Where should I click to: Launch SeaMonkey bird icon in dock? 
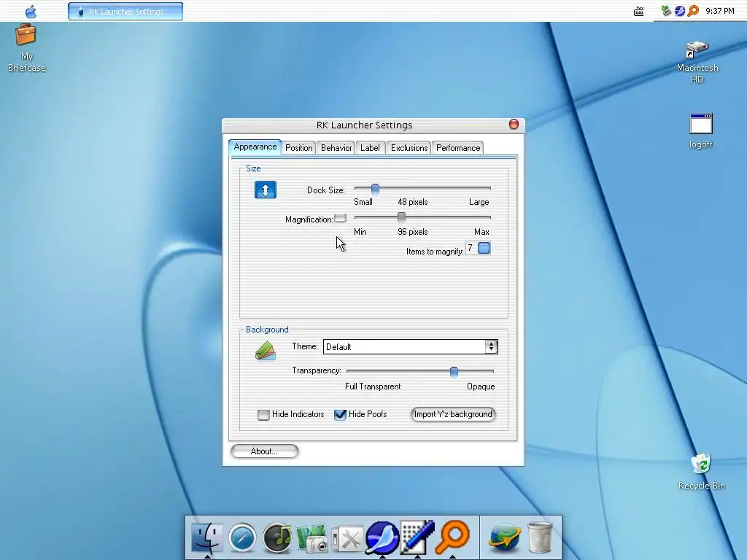[x=382, y=537]
